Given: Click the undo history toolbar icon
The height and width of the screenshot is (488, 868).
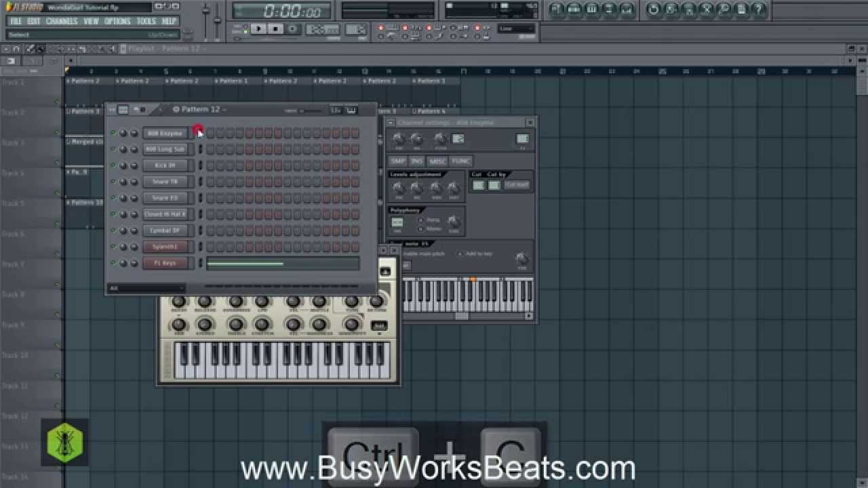Looking at the screenshot, I should tap(654, 9).
